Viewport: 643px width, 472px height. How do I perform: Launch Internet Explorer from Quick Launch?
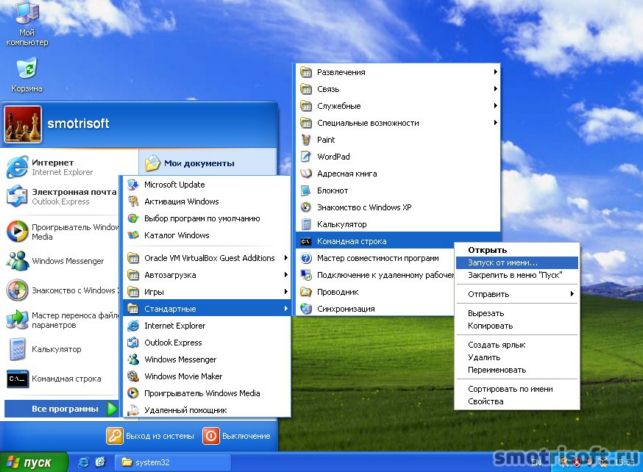83,463
